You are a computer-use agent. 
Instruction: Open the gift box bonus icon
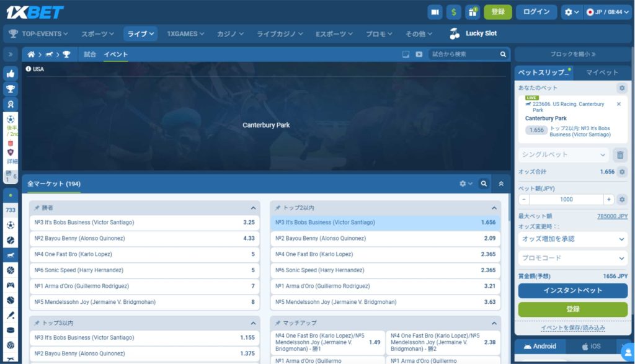pos(473,12)
